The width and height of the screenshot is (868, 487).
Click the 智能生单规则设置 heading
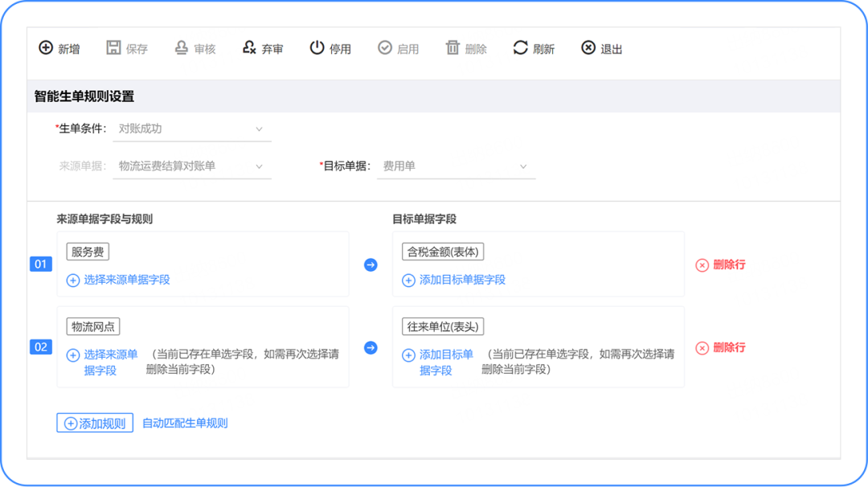(x=84, y=96)
